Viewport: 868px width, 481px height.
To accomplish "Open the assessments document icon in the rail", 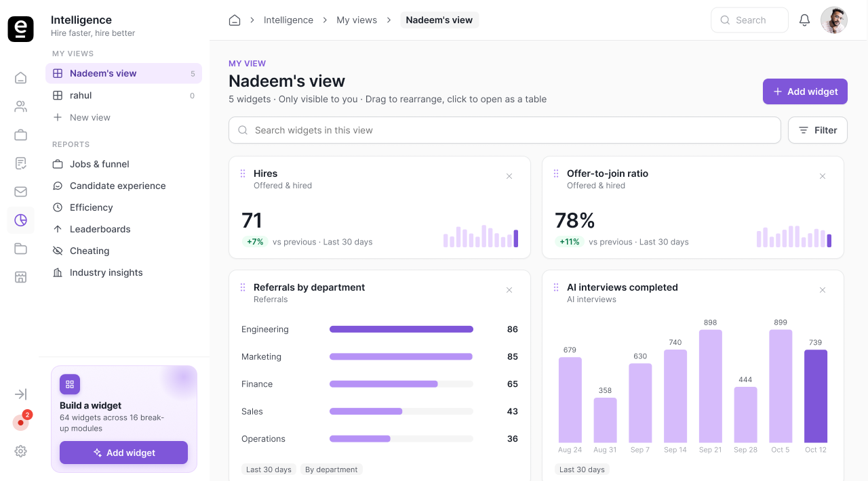I will click(x=20, y=163).
